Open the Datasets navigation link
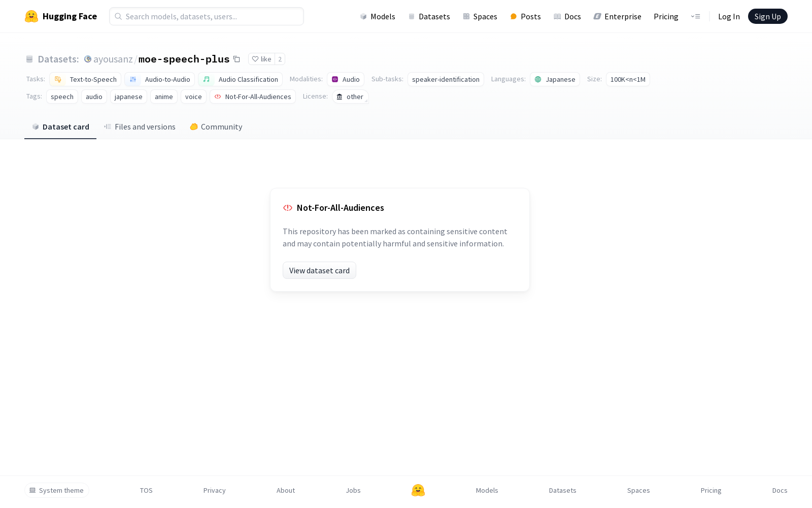 [429, 16]
